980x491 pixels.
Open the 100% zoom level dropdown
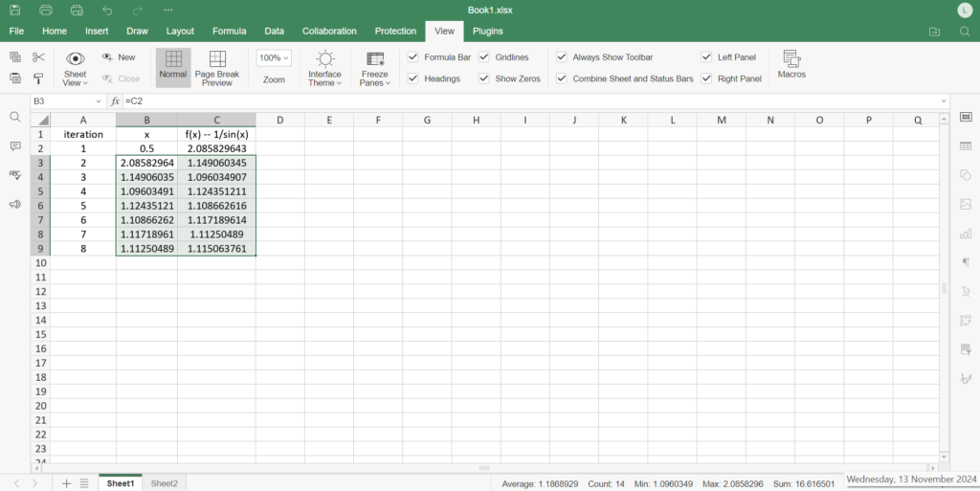click(x=274, y=57)
